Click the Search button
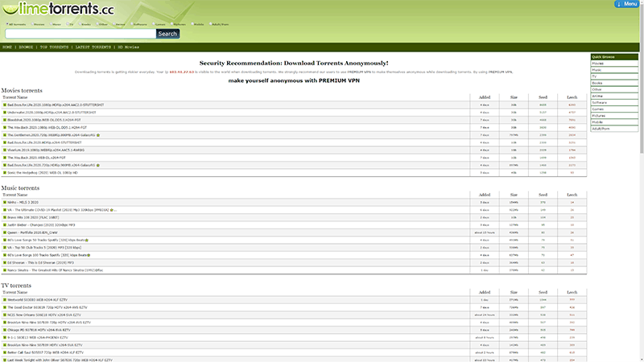This screenshot has width=644, height=362. (x=167, y=34)
